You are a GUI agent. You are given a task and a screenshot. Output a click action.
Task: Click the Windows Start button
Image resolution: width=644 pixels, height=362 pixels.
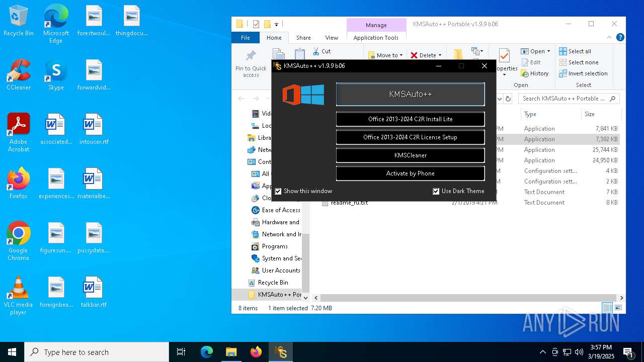click(12, 352)
